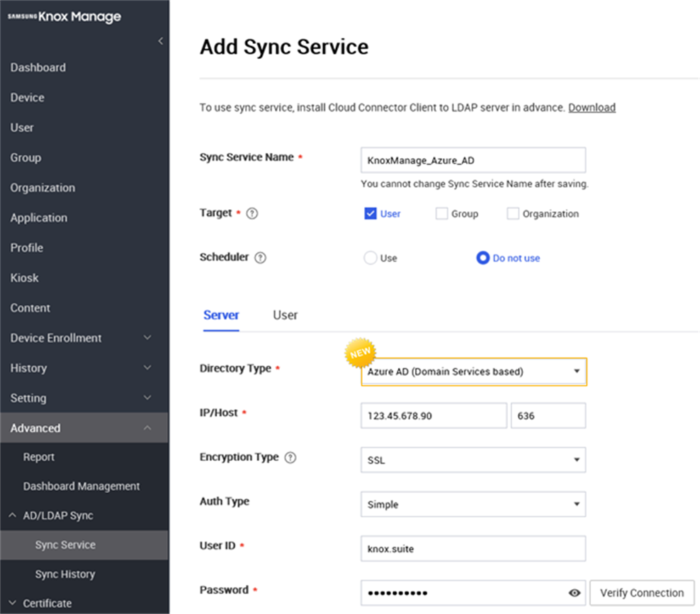The width and height of the screenshot is (700, 614).
Task: Click the Sync Service Name input field
Action: (x=473, y=160)
